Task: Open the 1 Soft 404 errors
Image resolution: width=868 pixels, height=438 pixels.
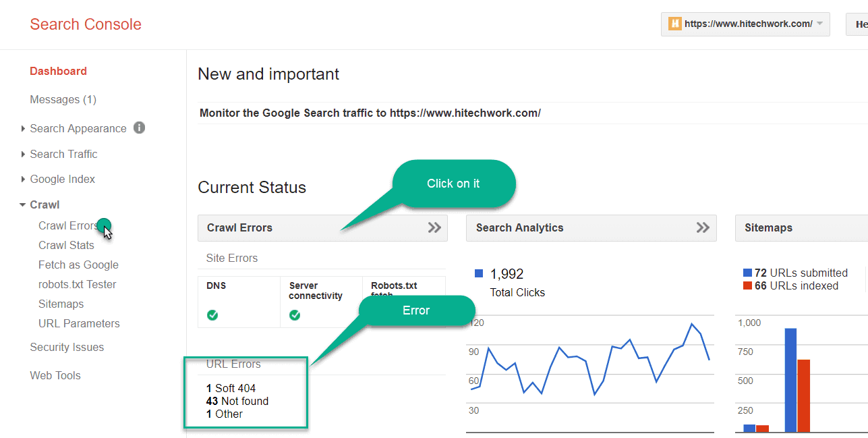Action: [231, 388]
